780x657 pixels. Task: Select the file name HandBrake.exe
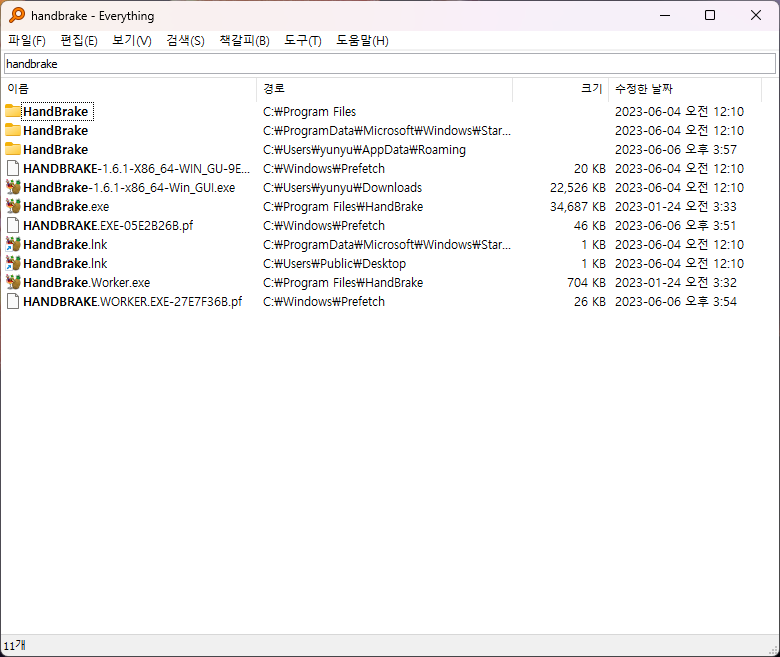point(66,206)
